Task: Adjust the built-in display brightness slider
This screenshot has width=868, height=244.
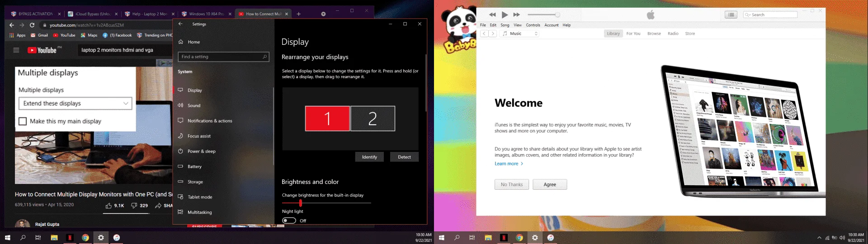Action: click(x=326, y=203)
